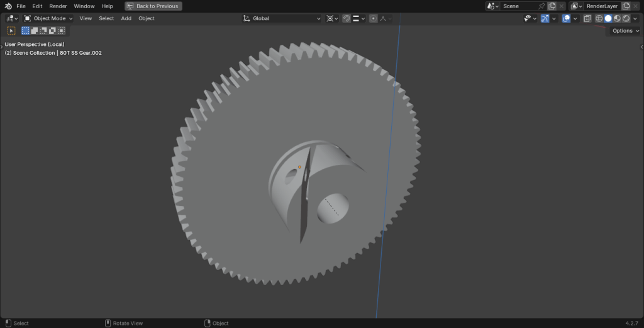
Task: Click the select box tool icon
Action: 11,30
